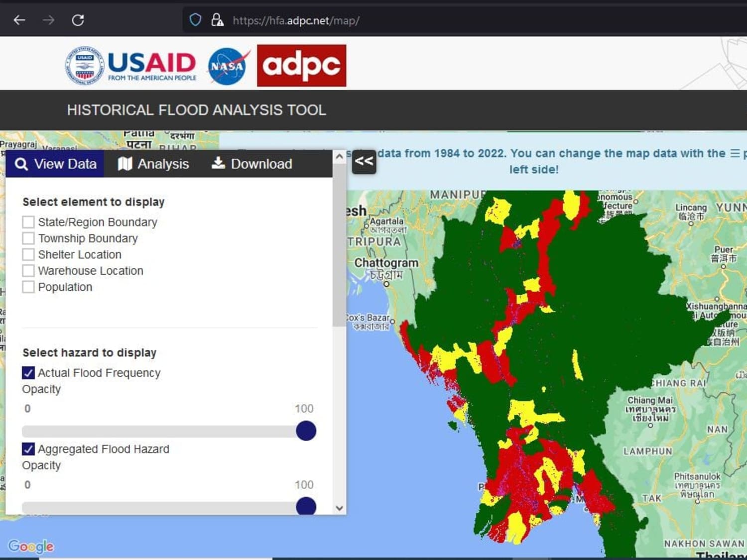Image resolution: width=747 pixels, height=560 pixels.
Task: Click the padlock site security icon
Action: (217, 20)
